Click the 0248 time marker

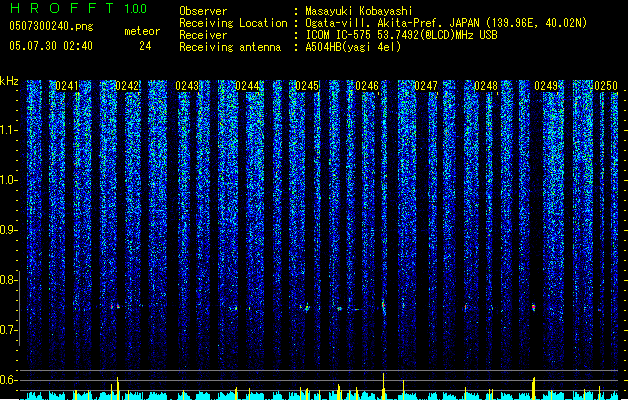coord(486,86)
